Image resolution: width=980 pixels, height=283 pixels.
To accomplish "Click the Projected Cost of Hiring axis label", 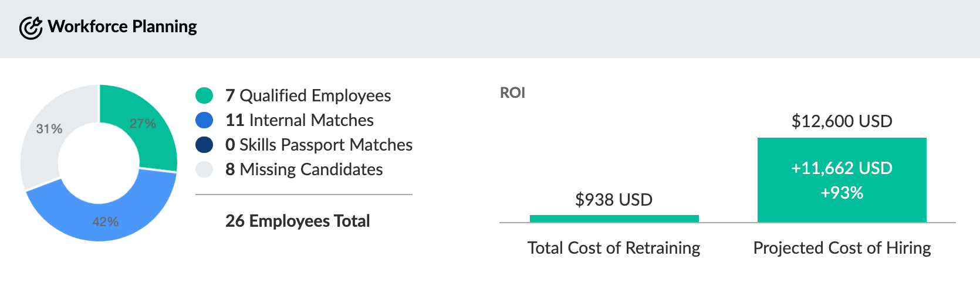I will pyautogui.click(x=842, y=248).
